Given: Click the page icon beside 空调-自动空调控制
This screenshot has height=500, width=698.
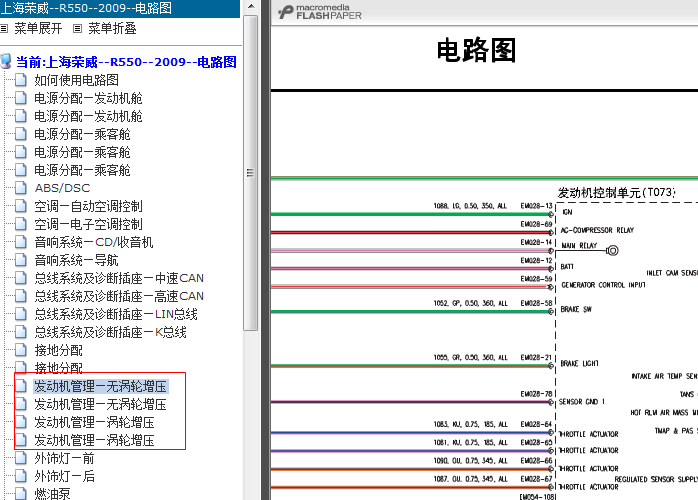Looking at the screenshot, I should click(20, 206).
